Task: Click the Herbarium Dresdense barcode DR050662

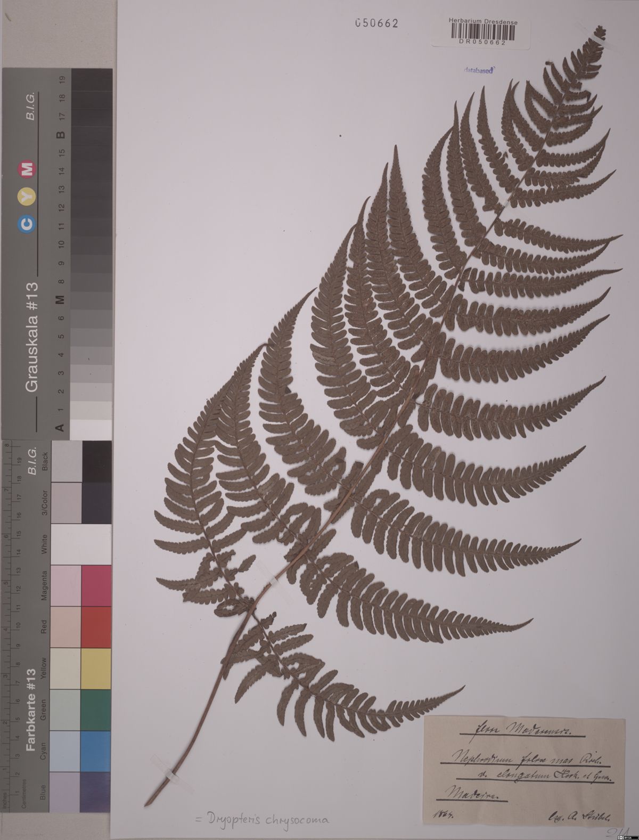Action: (x=482, y=34)
